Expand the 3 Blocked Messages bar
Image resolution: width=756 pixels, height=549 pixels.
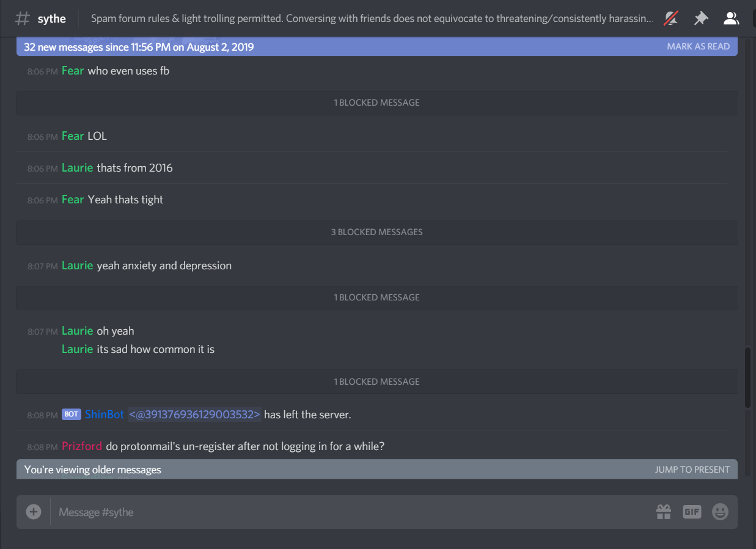click(376, 232)
